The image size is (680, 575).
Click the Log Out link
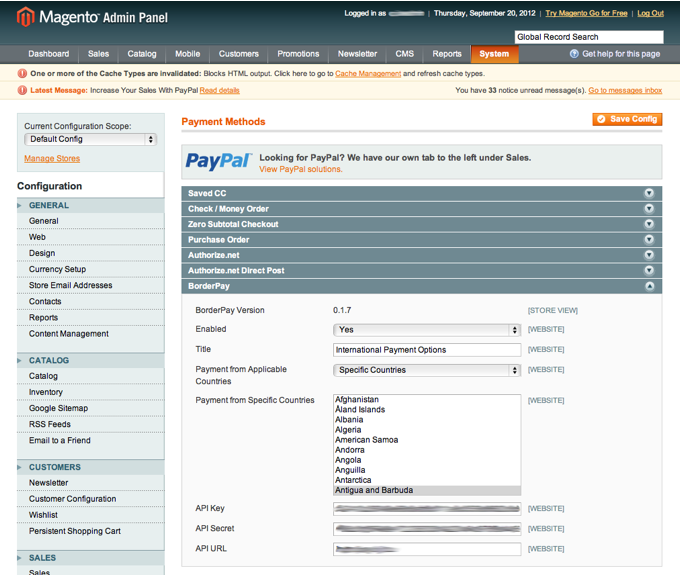click(x=650, y=13)
